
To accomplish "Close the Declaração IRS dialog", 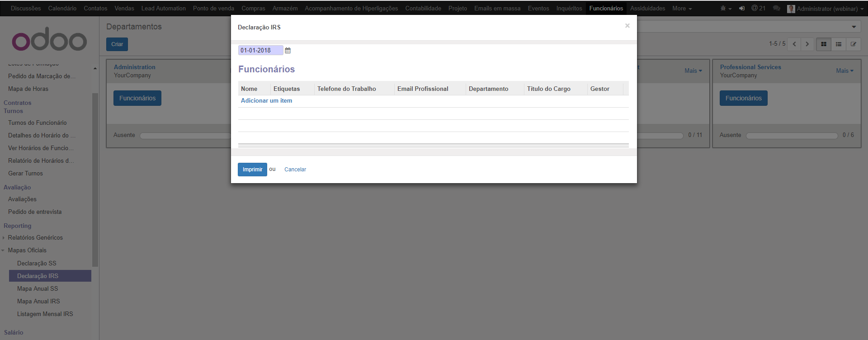I will pyautogui.click(x=627, y=26).
